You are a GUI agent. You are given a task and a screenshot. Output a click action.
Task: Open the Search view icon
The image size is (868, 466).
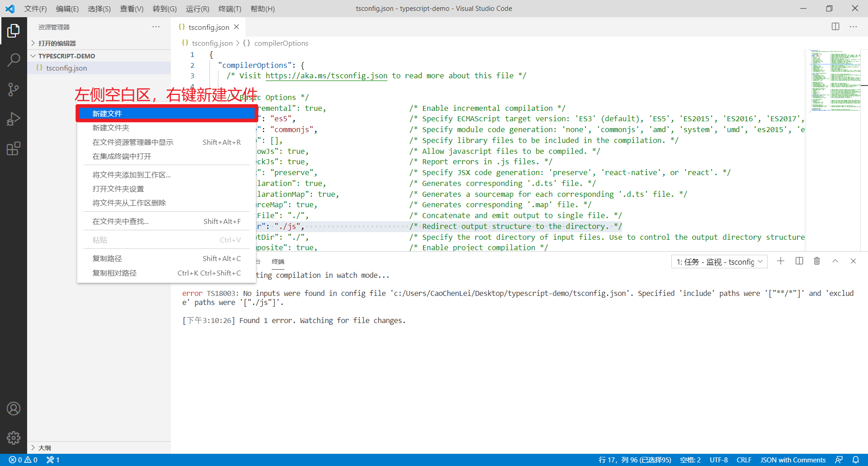coord(14,60)
